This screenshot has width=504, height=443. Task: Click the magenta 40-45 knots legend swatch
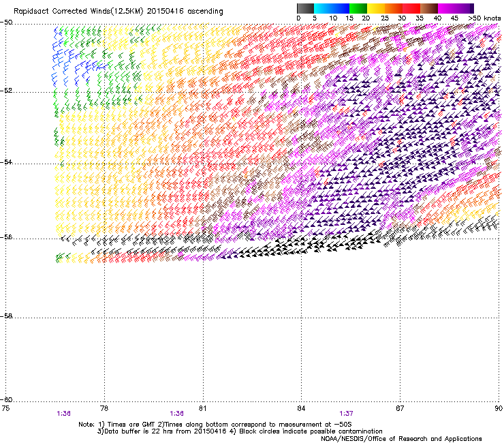coord(447,8)
